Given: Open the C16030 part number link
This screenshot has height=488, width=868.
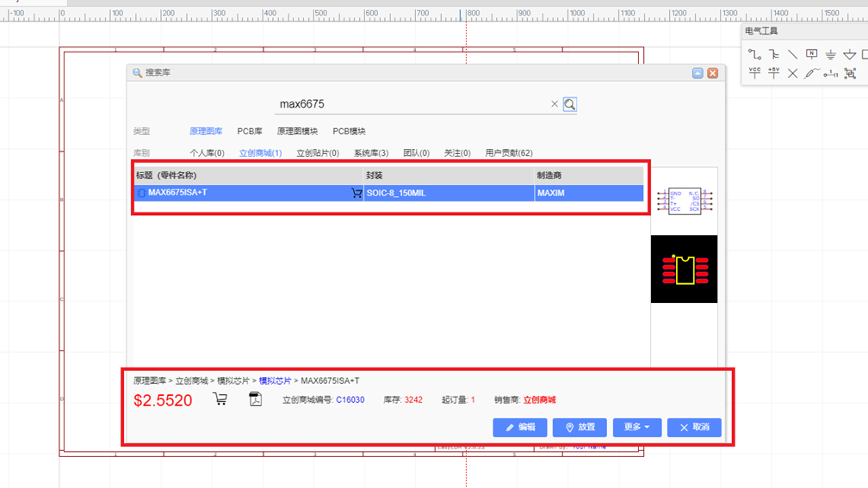Looking at the screenshot, I should click(350, 399).
